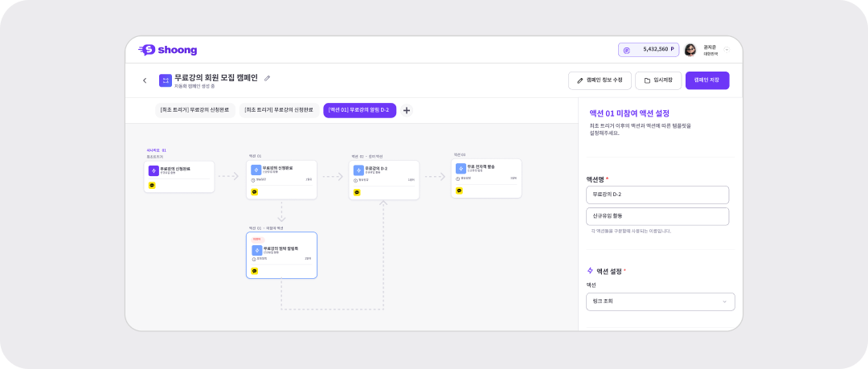This screenshot has width=868, height=369.
Task: Click the 신규유입 활동 input field
Action: coord(657,216)
